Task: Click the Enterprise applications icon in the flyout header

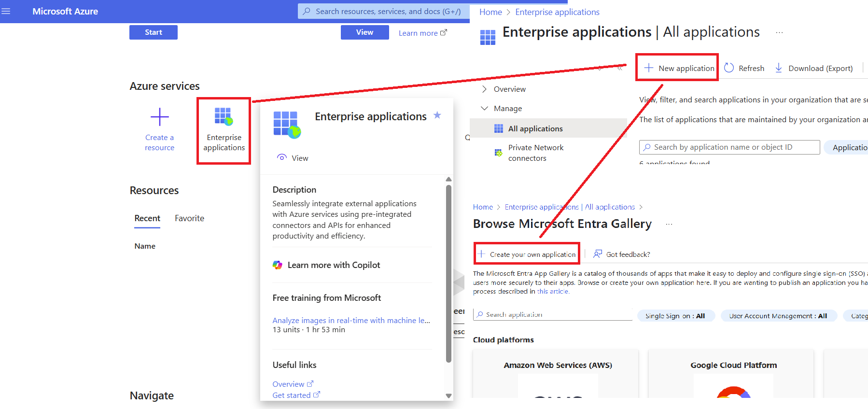Action: [287, 124]
